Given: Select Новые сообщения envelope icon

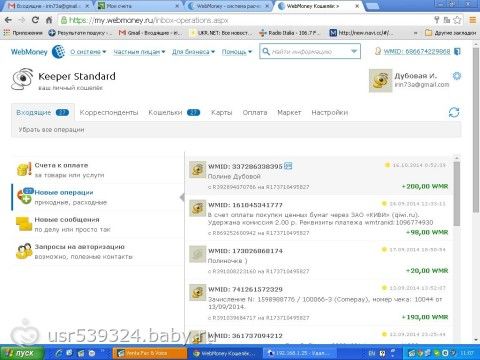Looking at the screenshot, I should [24, 224].
